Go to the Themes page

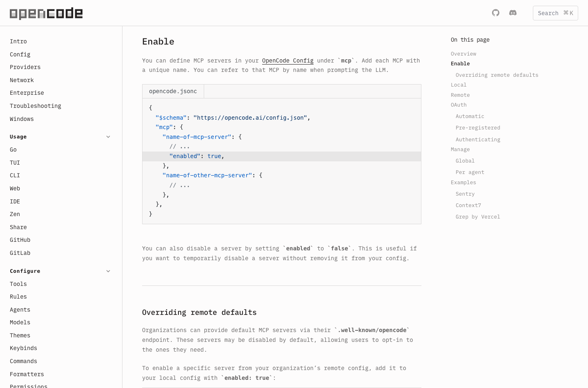(20, 336)
